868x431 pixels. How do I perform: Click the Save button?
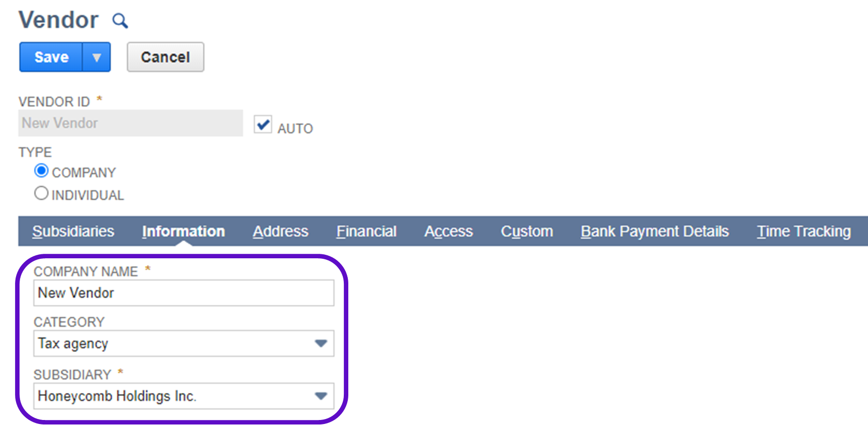(51, 57)
